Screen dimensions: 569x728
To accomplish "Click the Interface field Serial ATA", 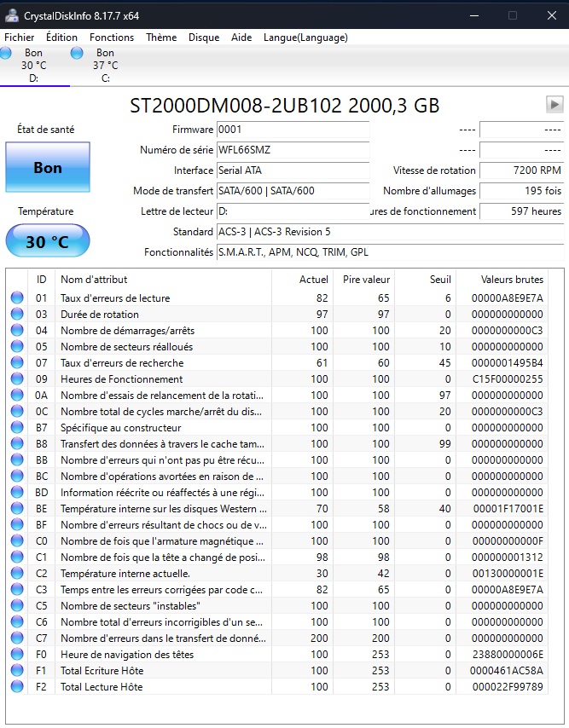I will [293, 170].
